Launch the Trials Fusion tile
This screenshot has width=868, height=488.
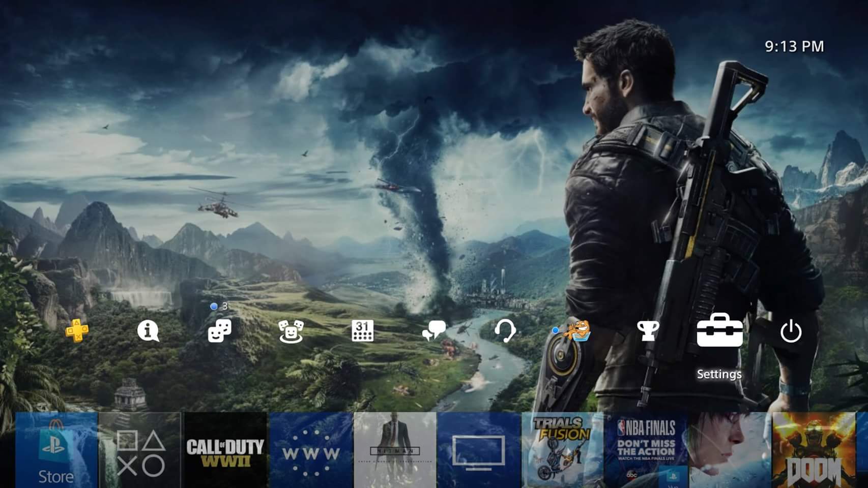563,450
